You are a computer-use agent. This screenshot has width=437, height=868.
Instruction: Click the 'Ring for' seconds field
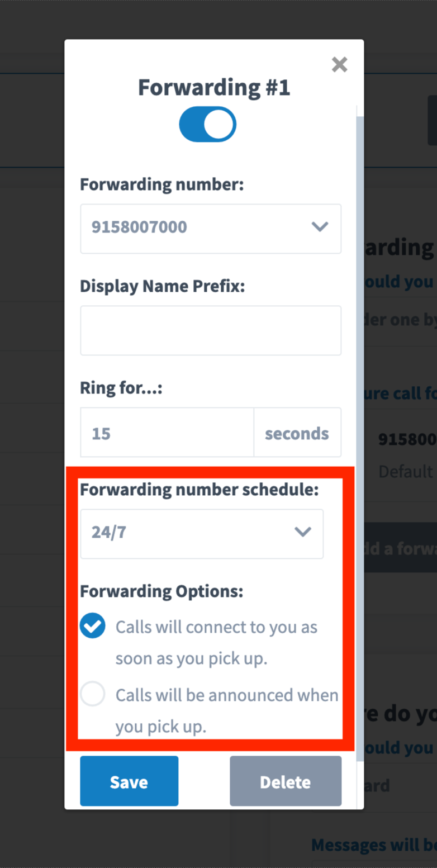[x=167, y=432]
